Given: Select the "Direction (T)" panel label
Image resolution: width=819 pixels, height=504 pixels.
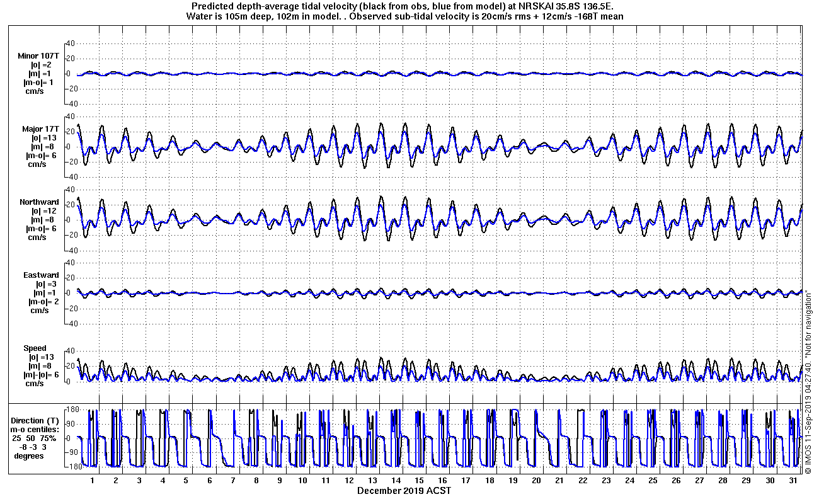Looking at the screenshot, I should tap(36, 420).
